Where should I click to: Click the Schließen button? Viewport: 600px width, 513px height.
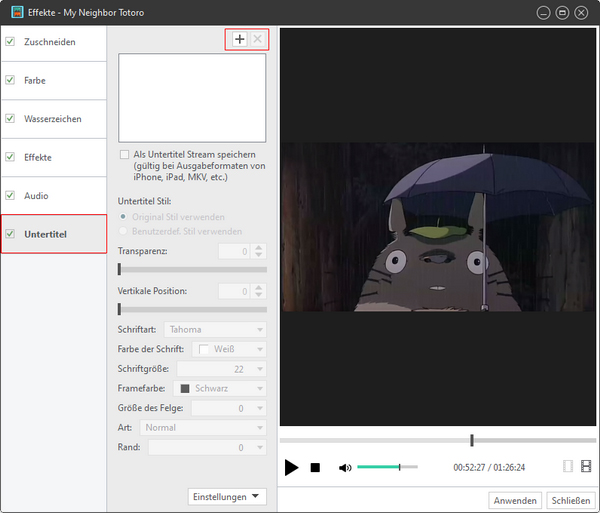(x=571, y=500)
